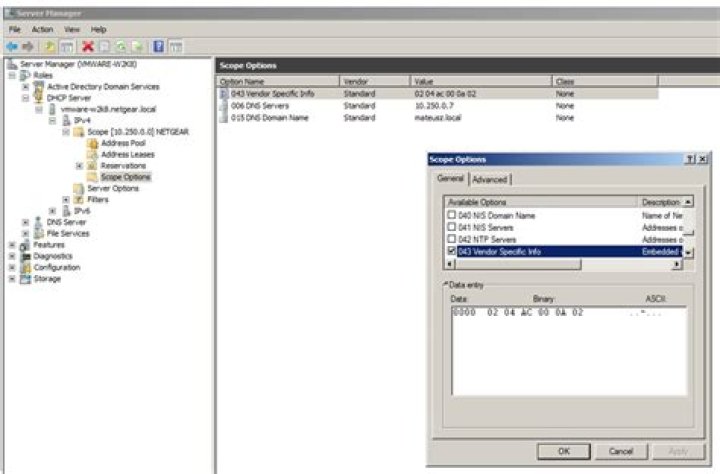Viewport: 720px width, 474px height.
Task: Open the Help menu
Action: (98, 29)
